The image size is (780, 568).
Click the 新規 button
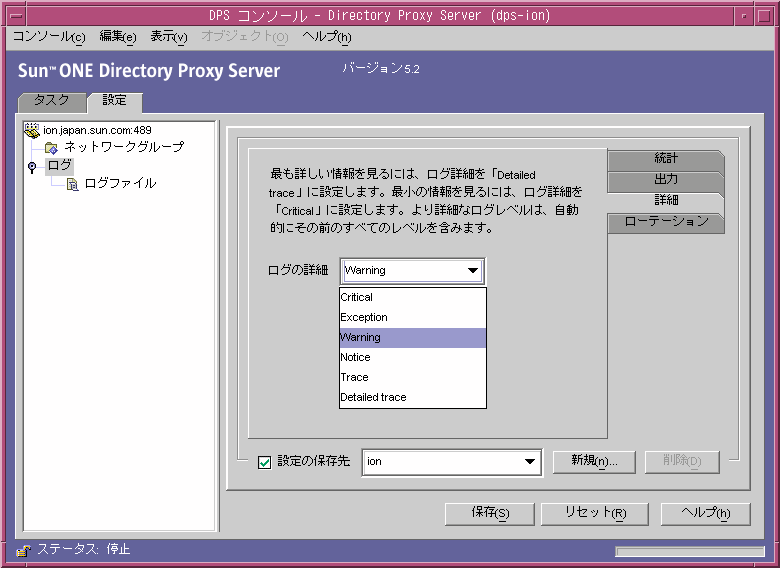pos(594,462)
